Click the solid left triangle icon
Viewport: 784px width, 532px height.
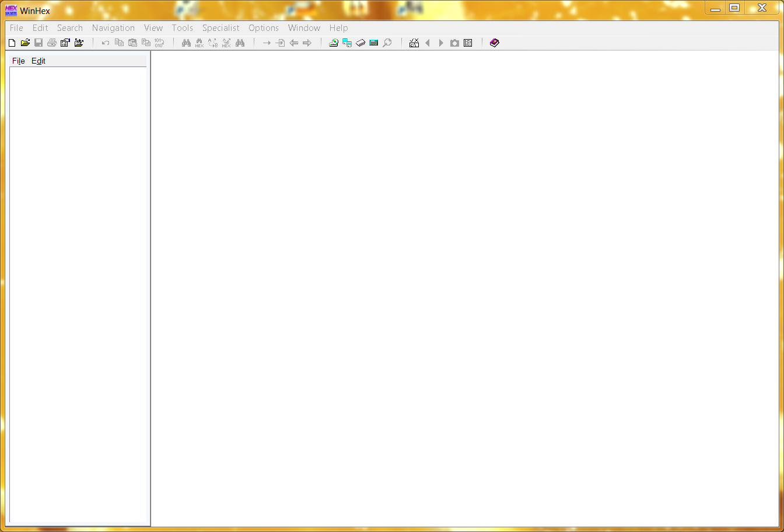[428, 43]
